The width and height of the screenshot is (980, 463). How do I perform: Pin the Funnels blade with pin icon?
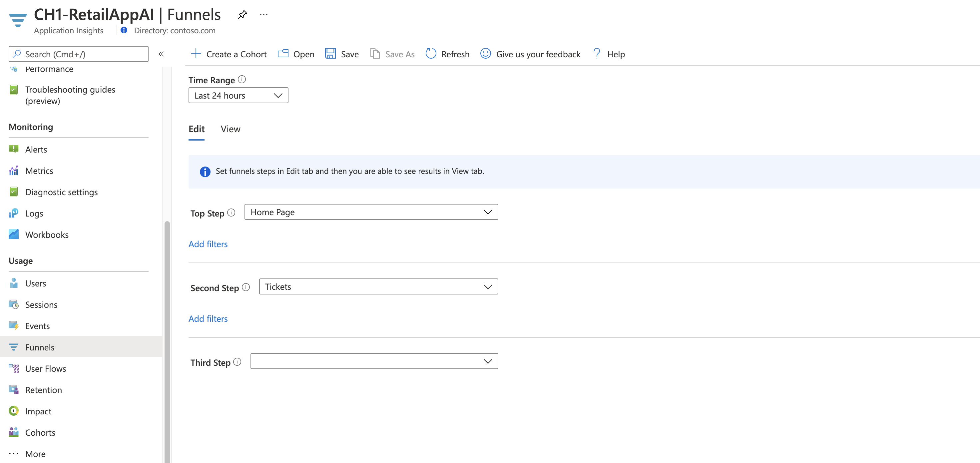[243, 15]
